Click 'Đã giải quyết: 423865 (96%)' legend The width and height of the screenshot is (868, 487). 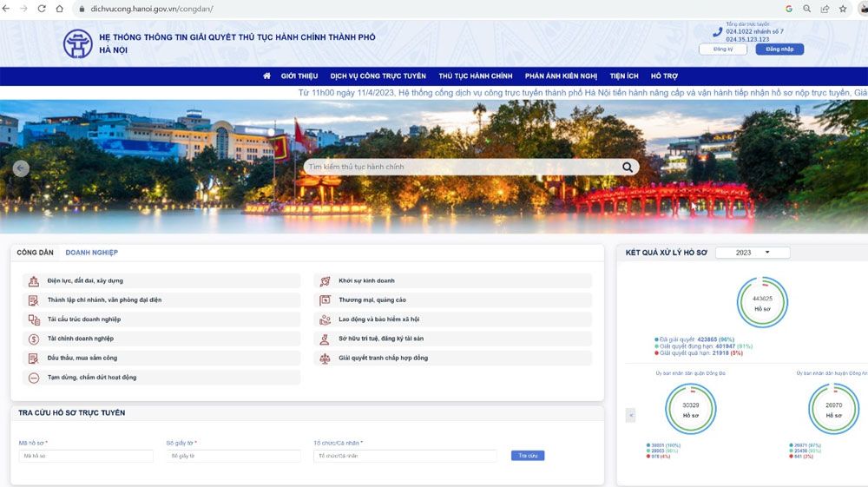694,339
